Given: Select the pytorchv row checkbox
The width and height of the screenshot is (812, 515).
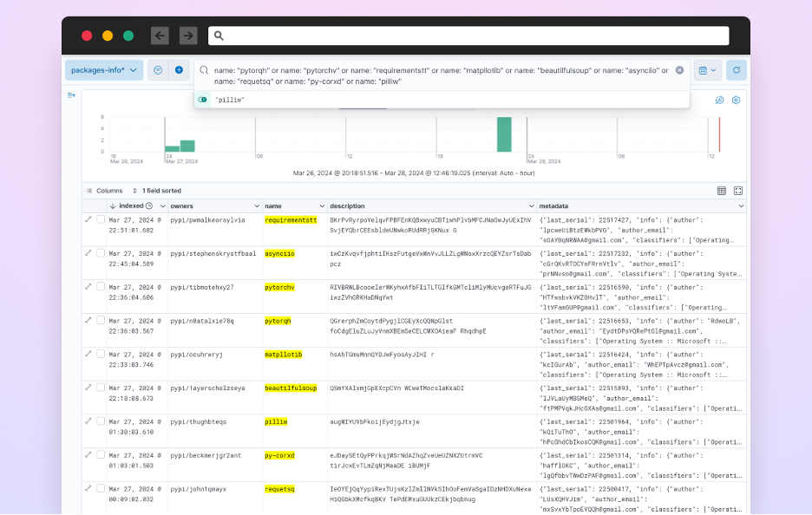Looking at the screenshot, I should pyautogui.click(x=101, y=287).
